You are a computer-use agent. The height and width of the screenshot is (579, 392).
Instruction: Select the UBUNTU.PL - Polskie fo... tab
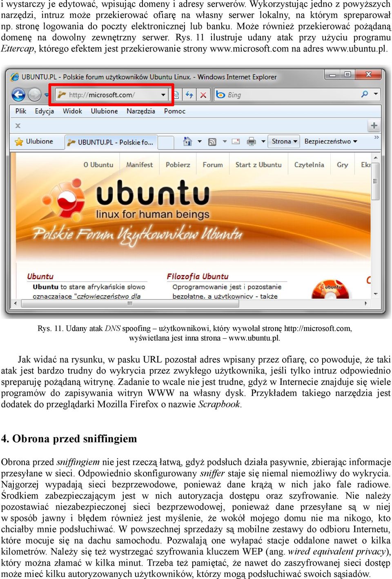(x=111, y=142)
